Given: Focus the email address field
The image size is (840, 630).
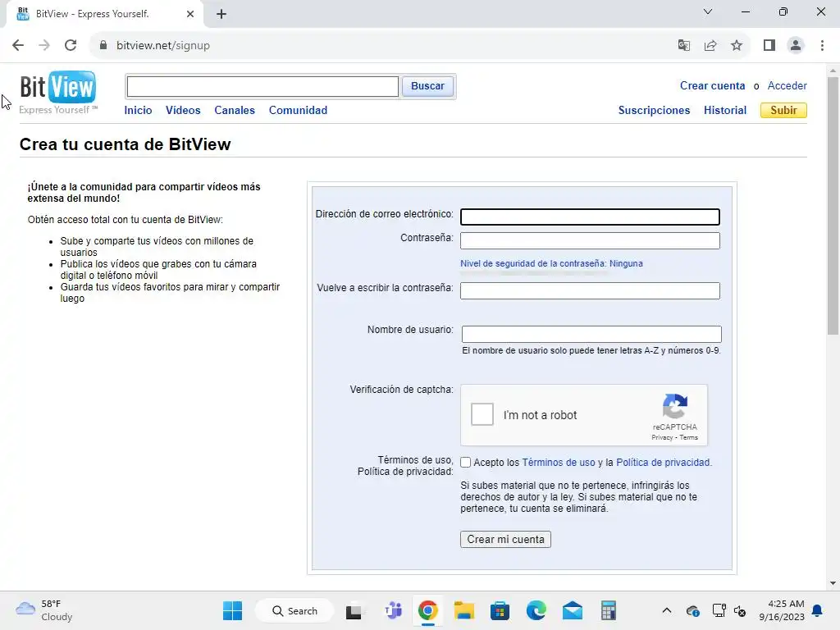Looking at the screenshot, I should point(590,217).
